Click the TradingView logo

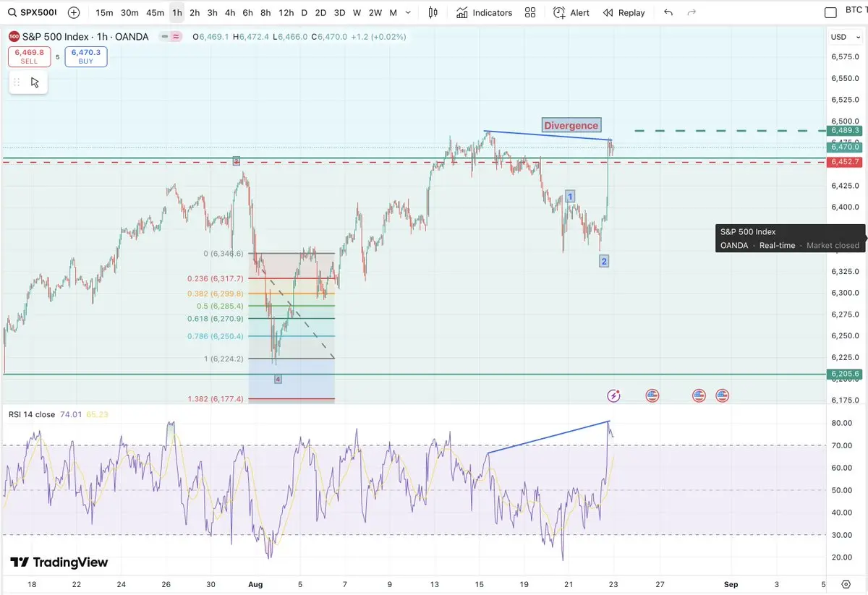point(59,562)
